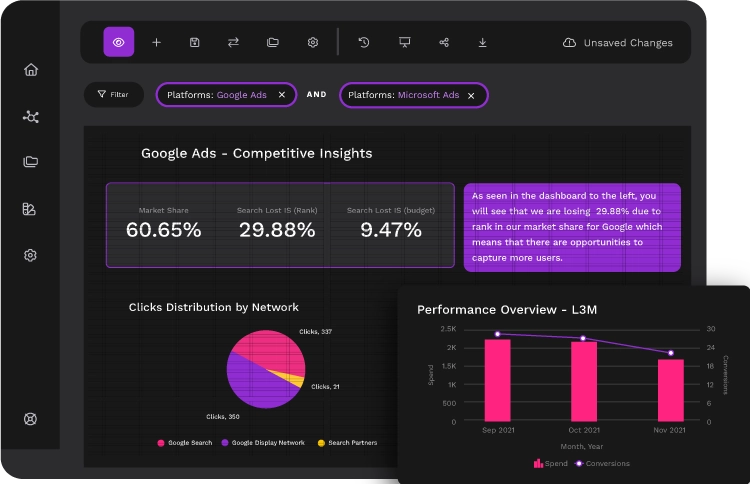The height and width of the screenshot is (484, 750).
Task: Open the connections network icon in sidebar
Action: (x=31, y=117)
